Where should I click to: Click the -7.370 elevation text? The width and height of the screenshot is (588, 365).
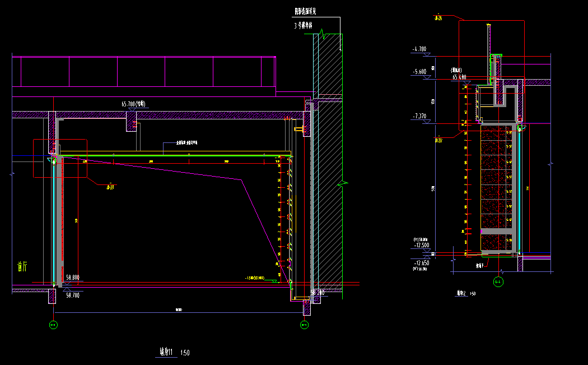419,116
